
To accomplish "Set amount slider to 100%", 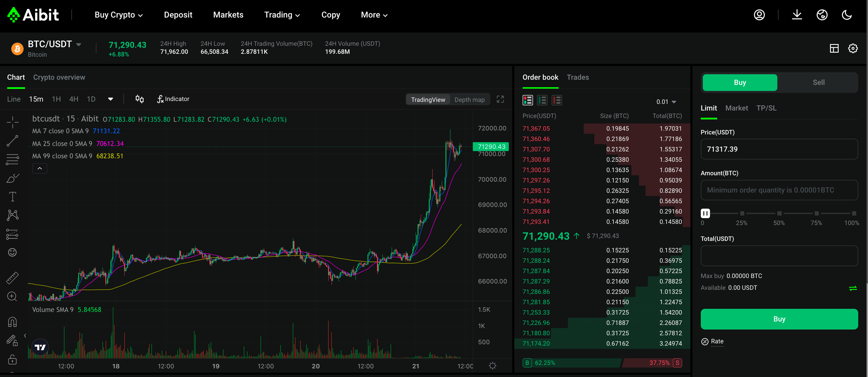I will click(854, 213).
